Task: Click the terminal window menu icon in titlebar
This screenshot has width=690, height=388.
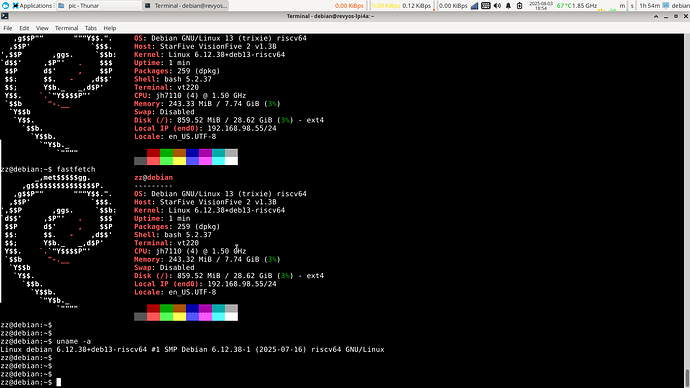Action: (x=4, y=16)
